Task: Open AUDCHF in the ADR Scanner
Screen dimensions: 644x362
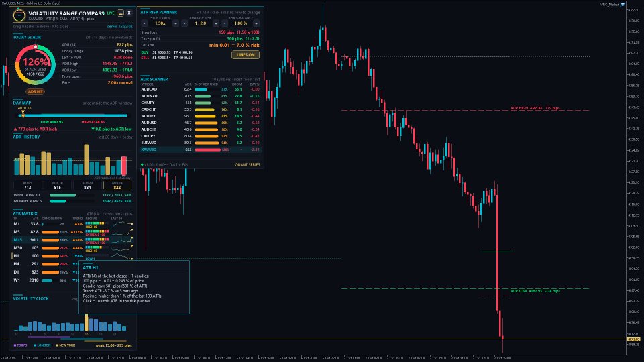Action: [201, 129]
